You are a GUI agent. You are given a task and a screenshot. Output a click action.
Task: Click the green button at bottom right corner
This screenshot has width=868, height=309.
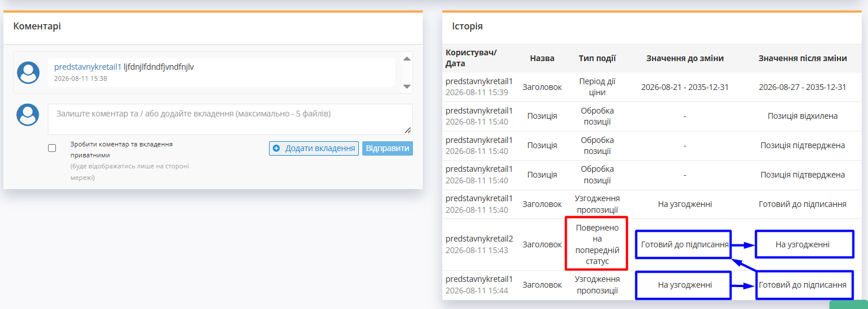848,304
